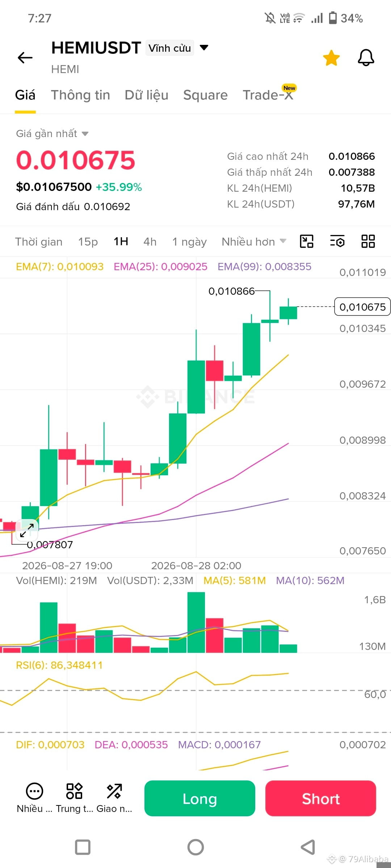This screenshot has height=868, width=391.
Task: Tap the RSI(6) indicator label
Action: pyautogui.click(x=59, y=665)
